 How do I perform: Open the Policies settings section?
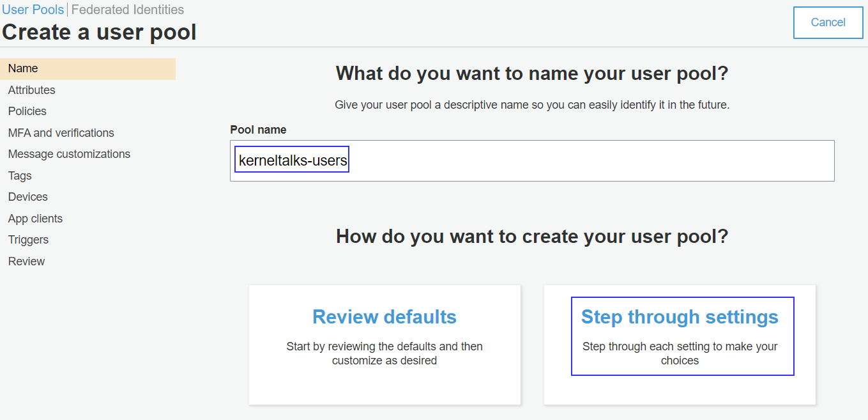[x=27, y=111]
